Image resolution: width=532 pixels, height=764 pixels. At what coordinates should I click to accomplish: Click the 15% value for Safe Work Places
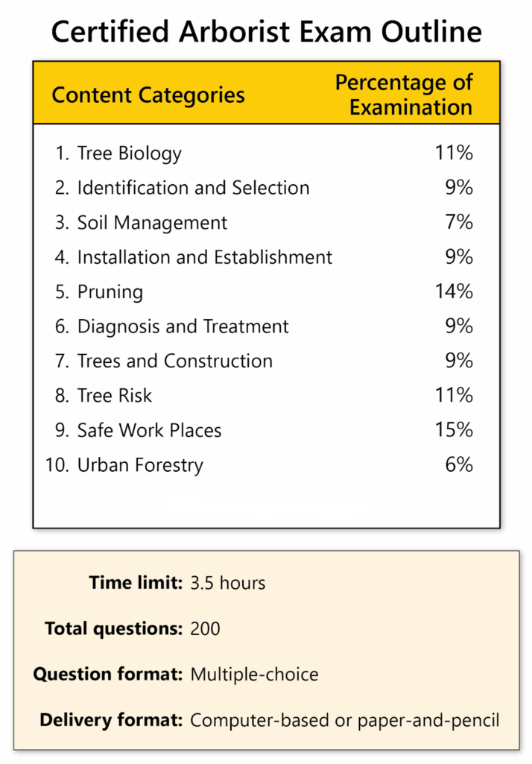454,430
